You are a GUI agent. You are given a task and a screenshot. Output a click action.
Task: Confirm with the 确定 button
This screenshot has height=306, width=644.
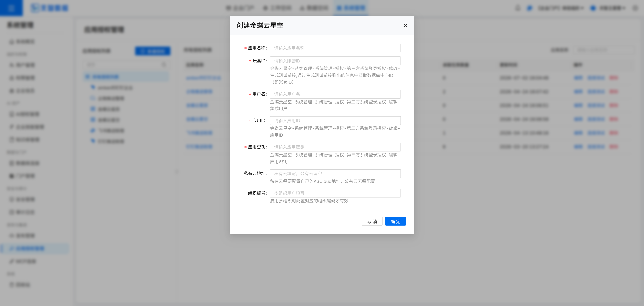[x=395, y=221]
